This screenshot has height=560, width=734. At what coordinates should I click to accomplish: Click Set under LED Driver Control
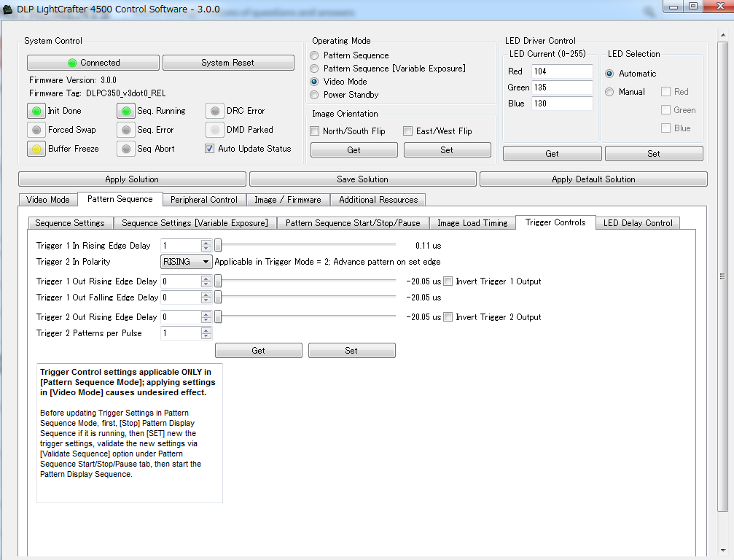654,154
